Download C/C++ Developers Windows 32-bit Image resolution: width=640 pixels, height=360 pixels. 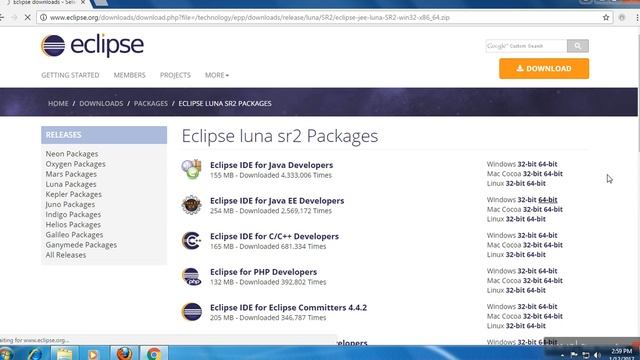tap(527, 236)
